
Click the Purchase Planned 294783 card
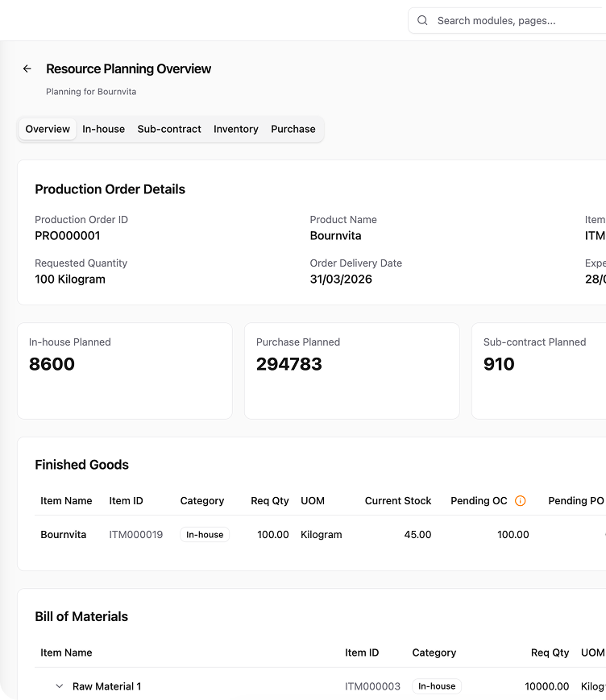(352, 371)
